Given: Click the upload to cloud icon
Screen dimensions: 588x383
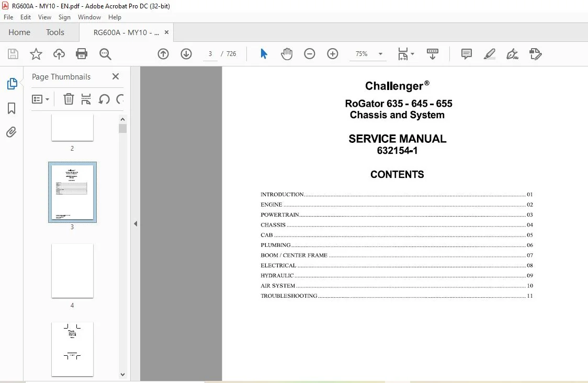Looking at the screenshot, I should [x=59, y=54].
